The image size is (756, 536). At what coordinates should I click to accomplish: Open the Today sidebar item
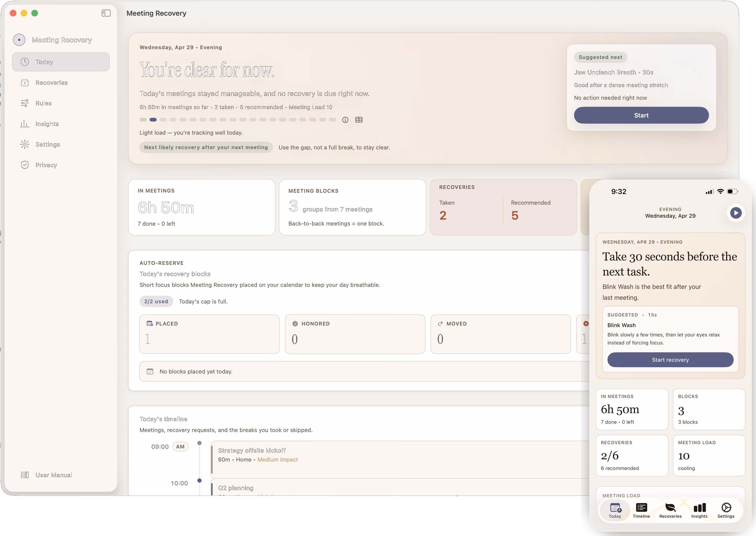pyautogui.click(x=61, y=62)
